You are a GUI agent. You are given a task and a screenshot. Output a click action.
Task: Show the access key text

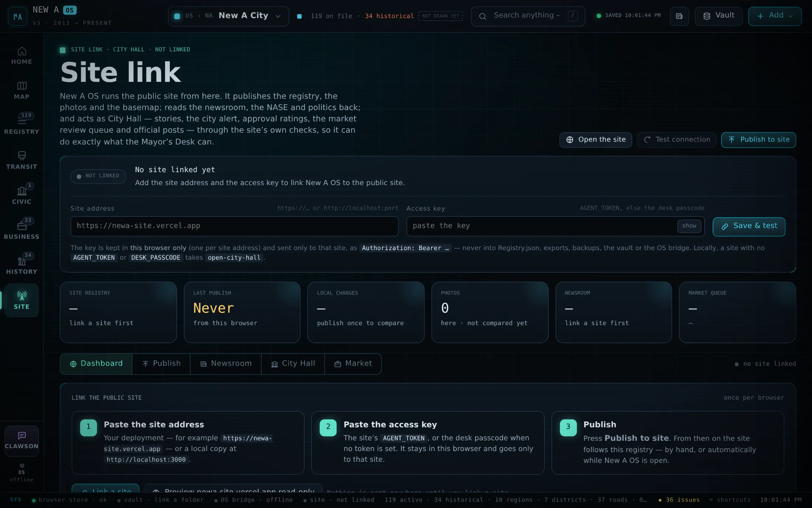pyautogui.click(x=689, y=226)
